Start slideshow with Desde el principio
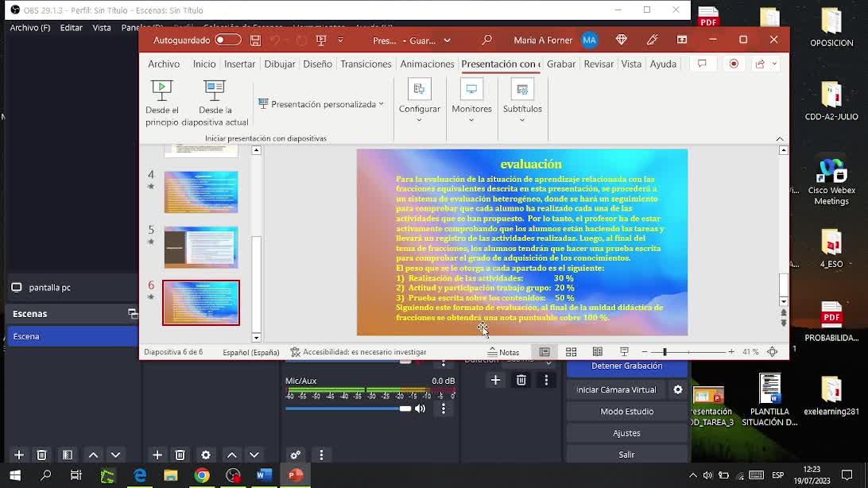This screenshot has width=868, height=488. pyautogui.click(x=161, y=102)
